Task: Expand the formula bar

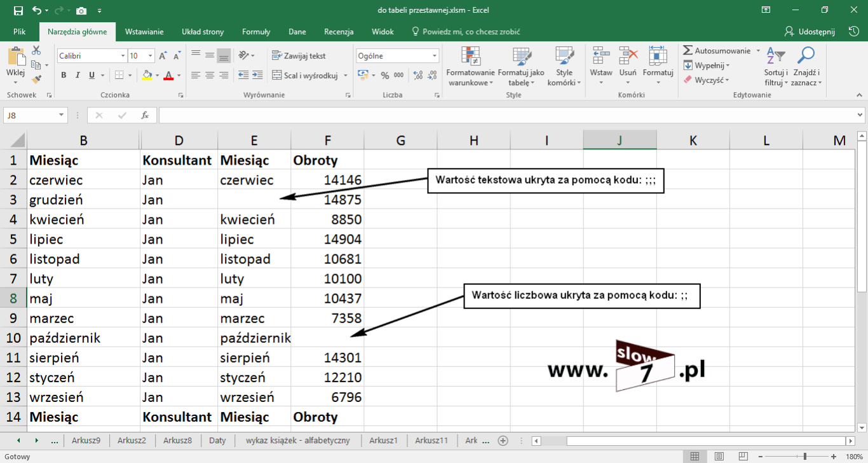Action: (x=860, y=115)
